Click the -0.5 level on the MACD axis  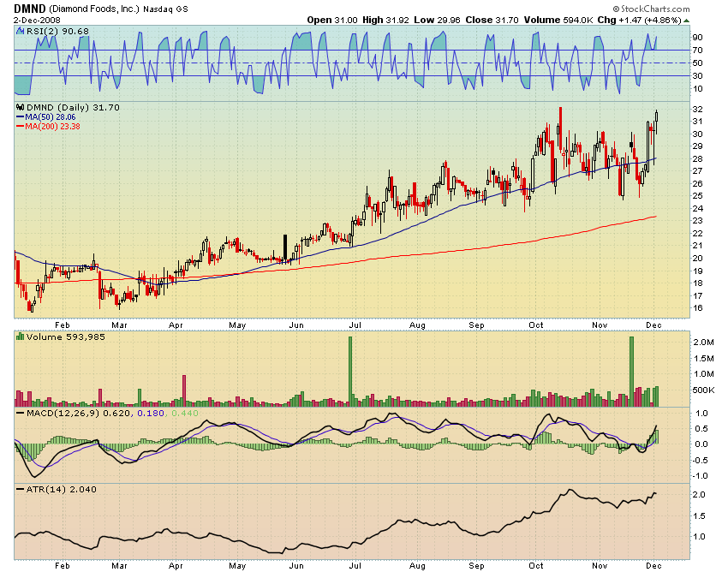(700, 460)
